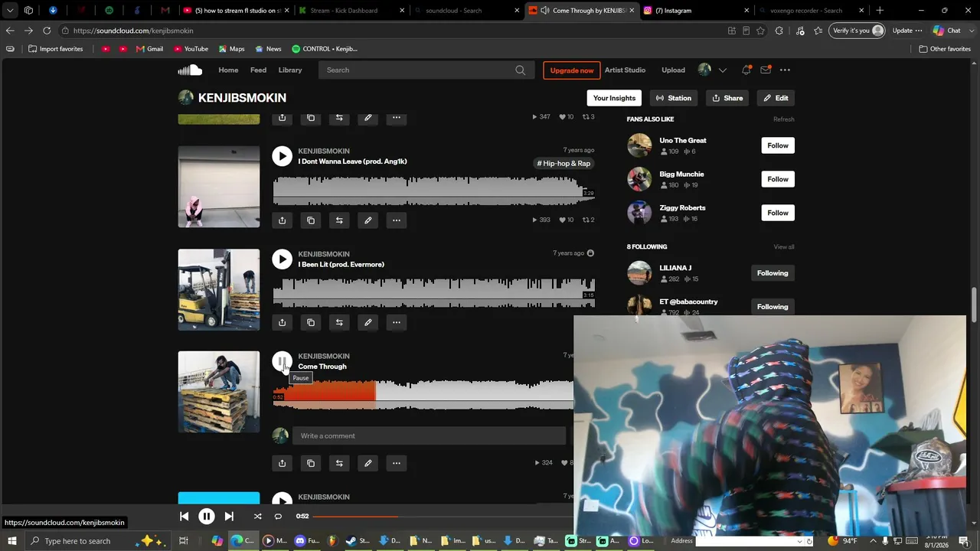Follow Uno The Great
Screen dimensions: 980x551
(x=778, y=145)
